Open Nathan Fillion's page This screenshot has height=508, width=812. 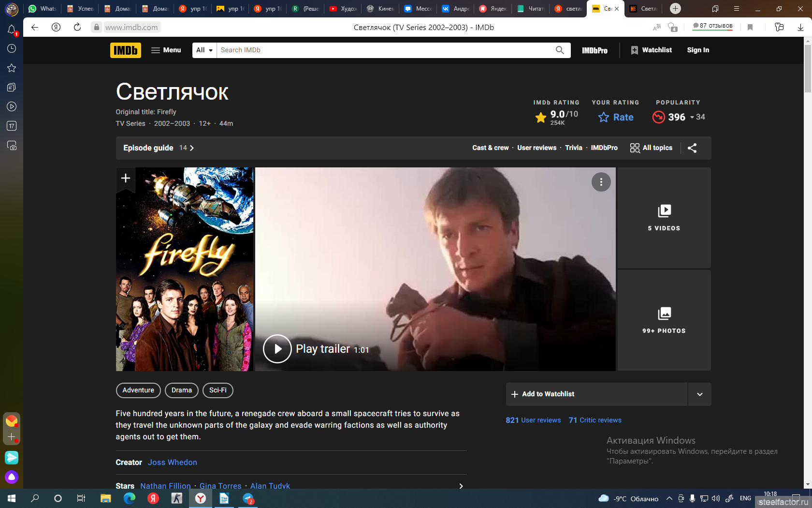pyautogui.click(x=165, y=486)
